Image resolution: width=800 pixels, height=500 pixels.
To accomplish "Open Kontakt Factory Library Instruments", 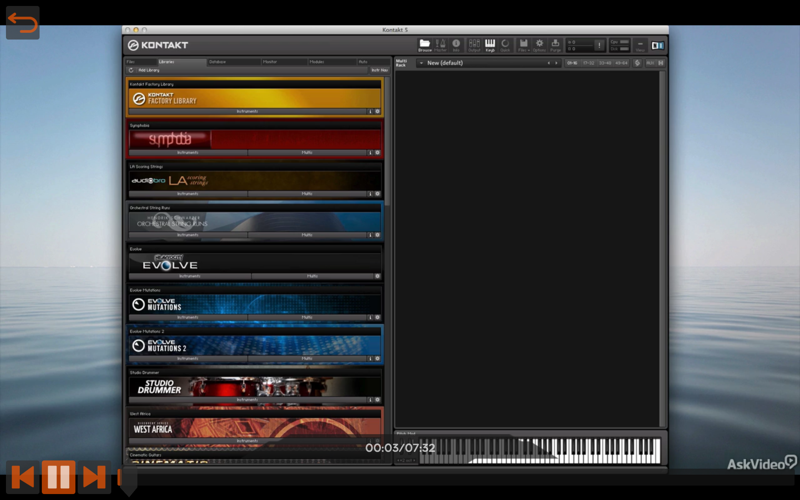I will (x=247, y=111).
